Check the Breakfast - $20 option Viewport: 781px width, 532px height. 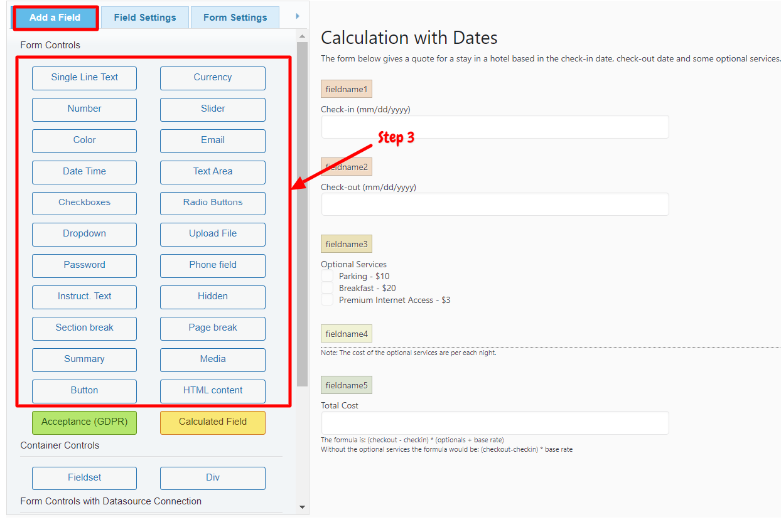pos(327,288)
